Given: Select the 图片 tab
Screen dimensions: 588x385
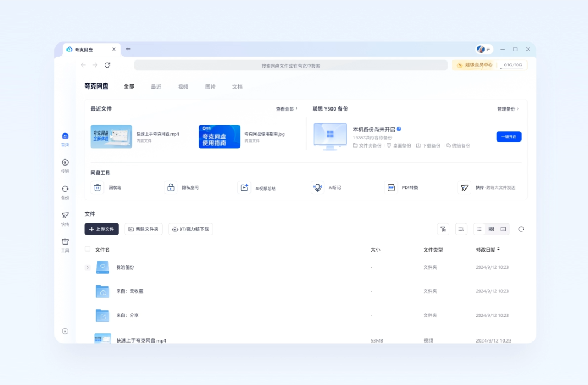Looking at the screenshot, I should 210,87.
